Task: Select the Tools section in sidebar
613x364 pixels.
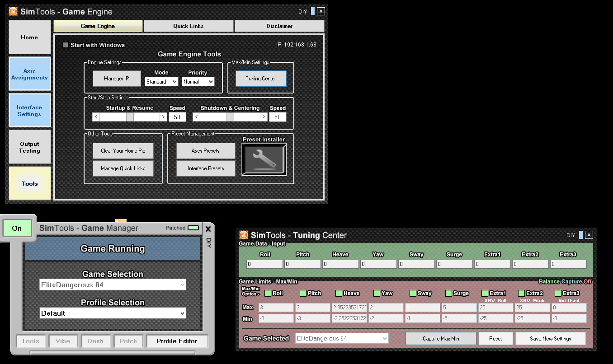Action: [x=30, y=183]
